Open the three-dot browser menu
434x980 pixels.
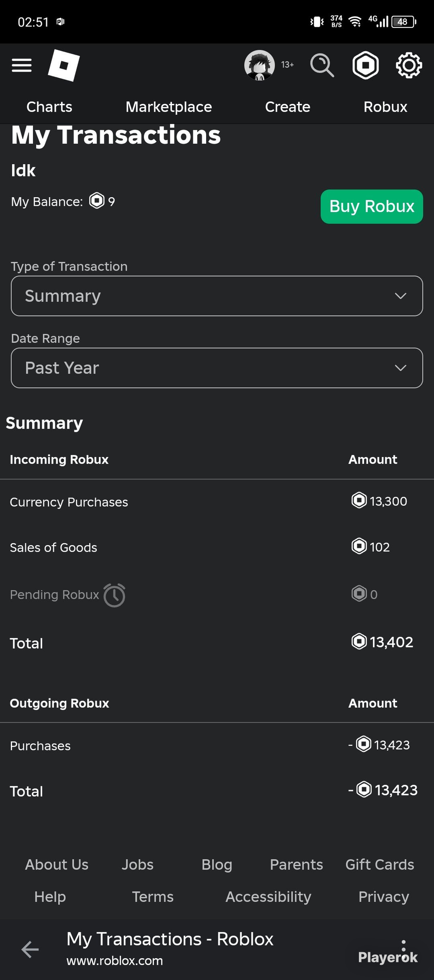[x=404, y=949]
